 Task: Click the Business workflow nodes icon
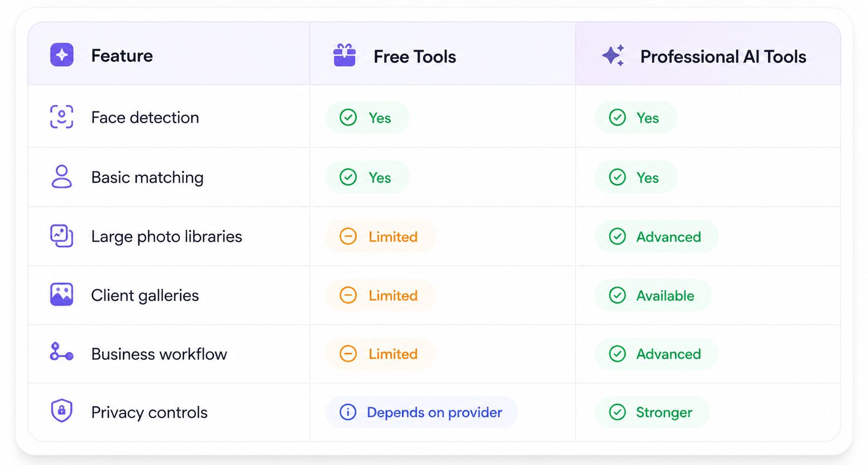[62, 353]
